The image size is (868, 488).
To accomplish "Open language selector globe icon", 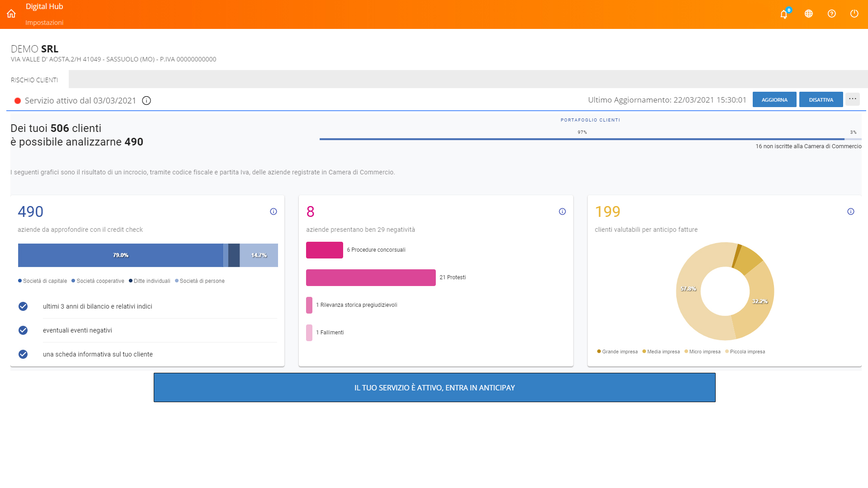I will [x=809, y=14].
